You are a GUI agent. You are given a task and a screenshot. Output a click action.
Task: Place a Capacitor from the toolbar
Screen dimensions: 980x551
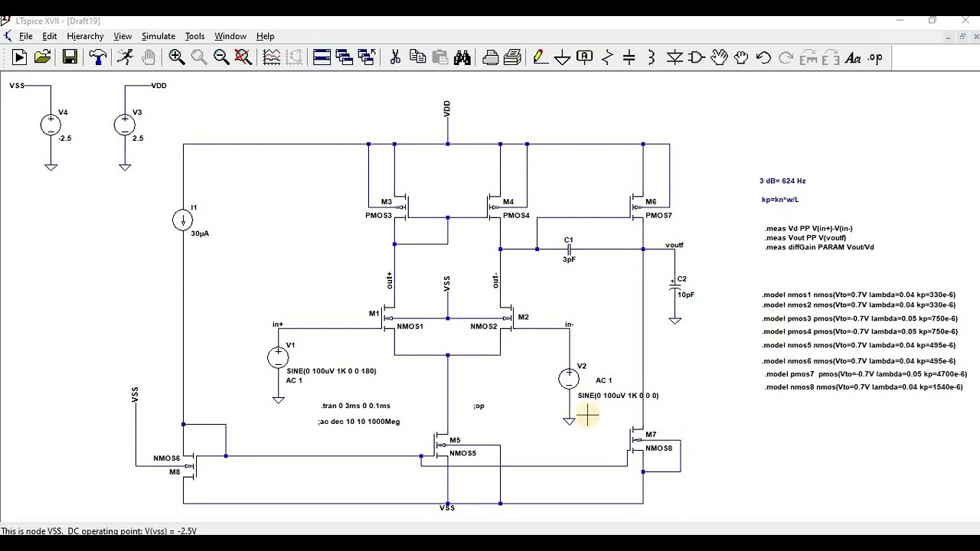[629, 57]
